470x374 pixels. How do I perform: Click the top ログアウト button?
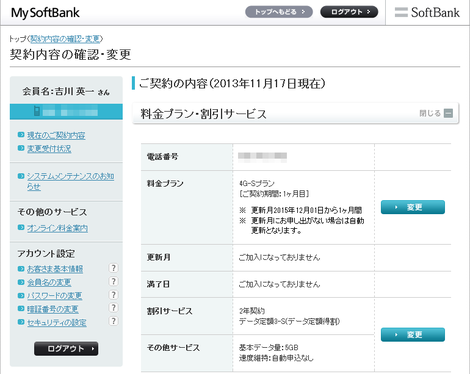[349, 12]
